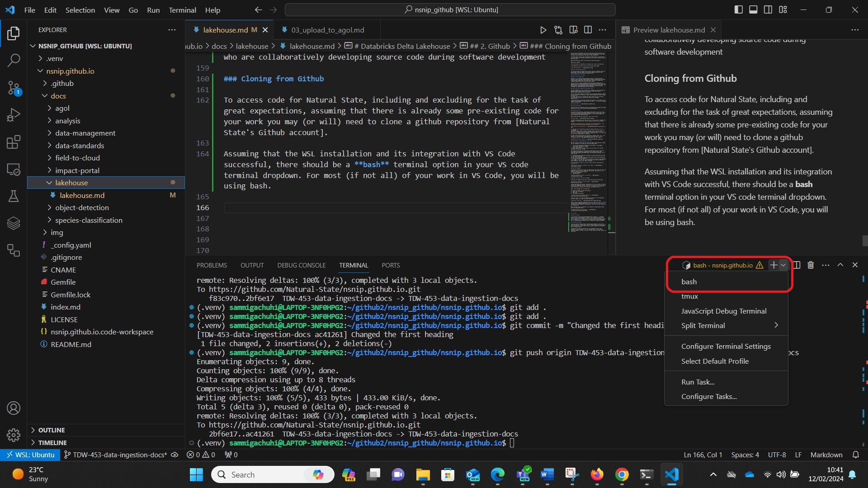
Task: Open the Manage gear menu
Action: click(14, 435)
